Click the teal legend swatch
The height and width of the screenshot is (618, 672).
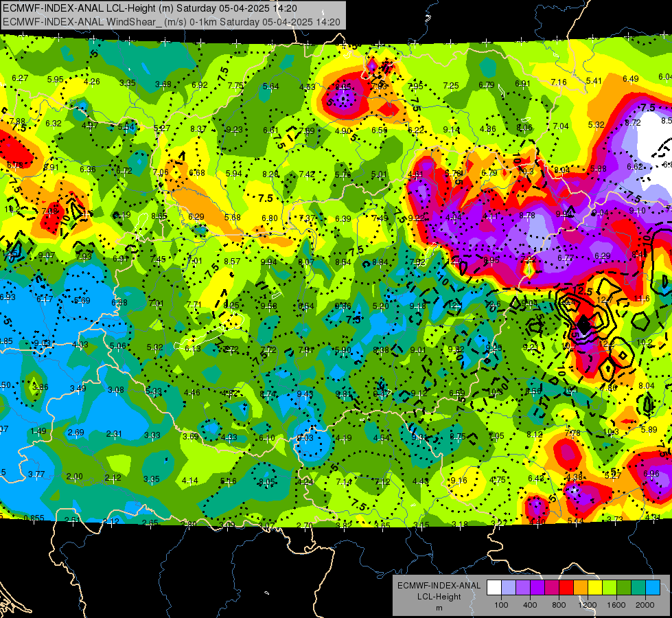638,588
